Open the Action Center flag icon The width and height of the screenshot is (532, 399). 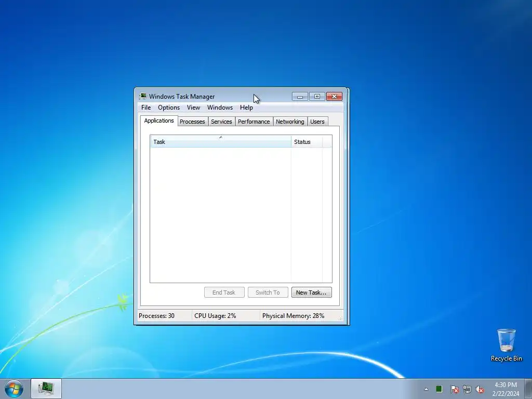tap(454, 389)
